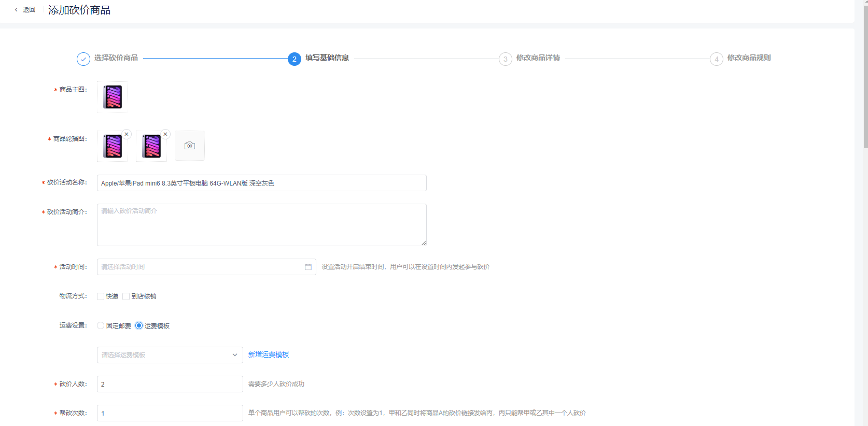Click the completed step checkmark icon
The height and width of the screenshot is (426, 868).
[83, 59]
